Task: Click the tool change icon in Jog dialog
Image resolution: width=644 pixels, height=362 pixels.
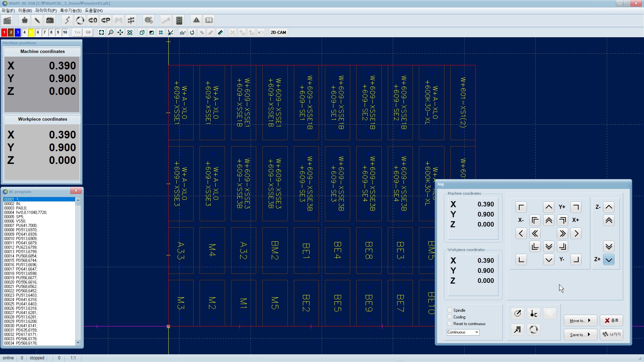Action: pos(534,329)
